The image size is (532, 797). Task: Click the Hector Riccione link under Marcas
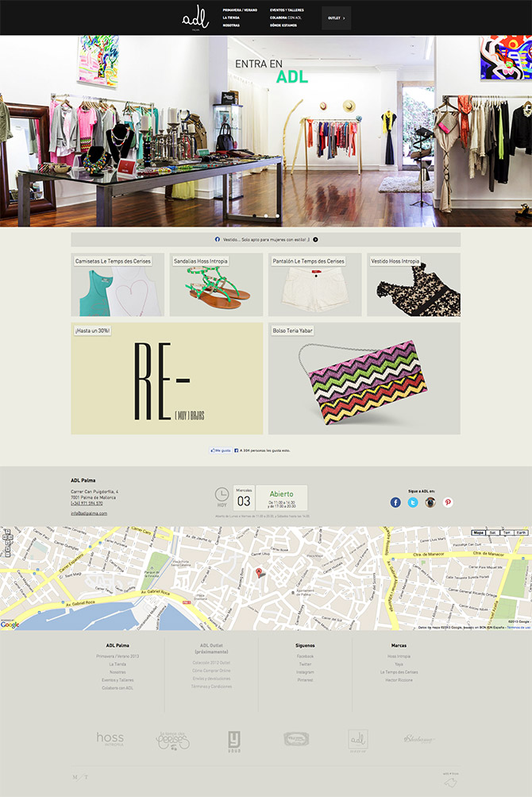(399, 680)
